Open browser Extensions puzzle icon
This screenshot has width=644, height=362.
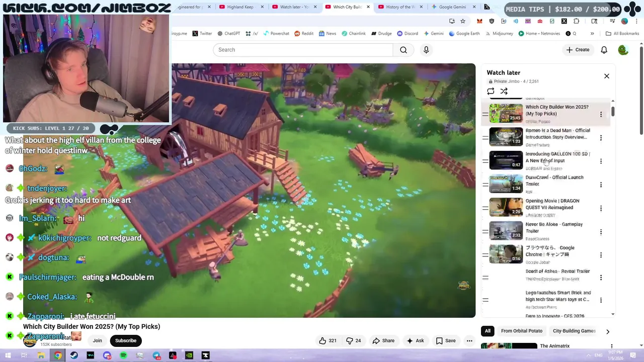(576, 21)
